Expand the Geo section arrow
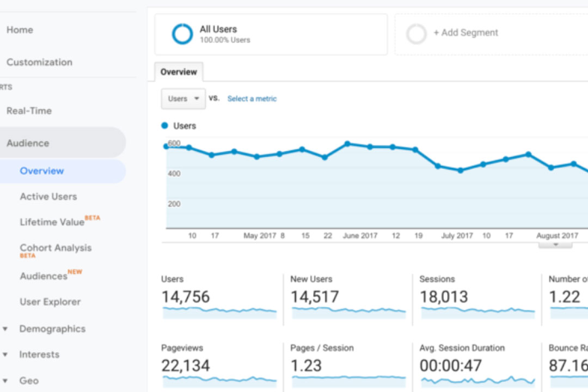Screen dimensions: 588x392 click(x=5, y=381)
